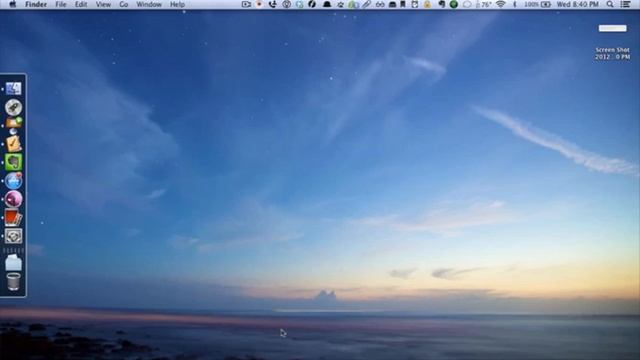640x360 pixels.
Task: Click the glasses menu bar icon
Action: tap(380, 4)
